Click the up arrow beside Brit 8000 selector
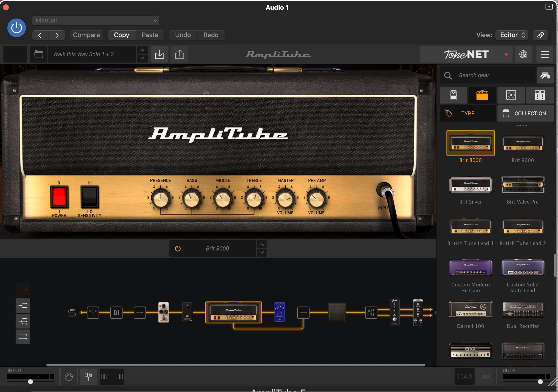The height and width of the screenshot is (392, 558). [261, 245]
